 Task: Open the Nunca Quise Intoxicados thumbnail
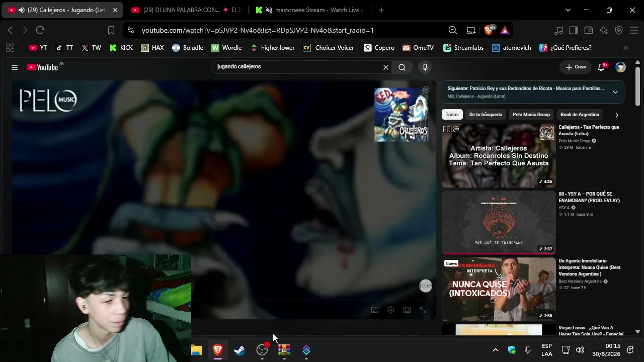pos(499,289)
